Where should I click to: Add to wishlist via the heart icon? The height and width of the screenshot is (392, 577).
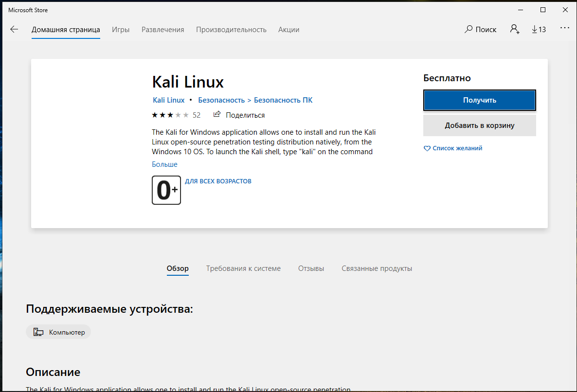click(427, 148)
